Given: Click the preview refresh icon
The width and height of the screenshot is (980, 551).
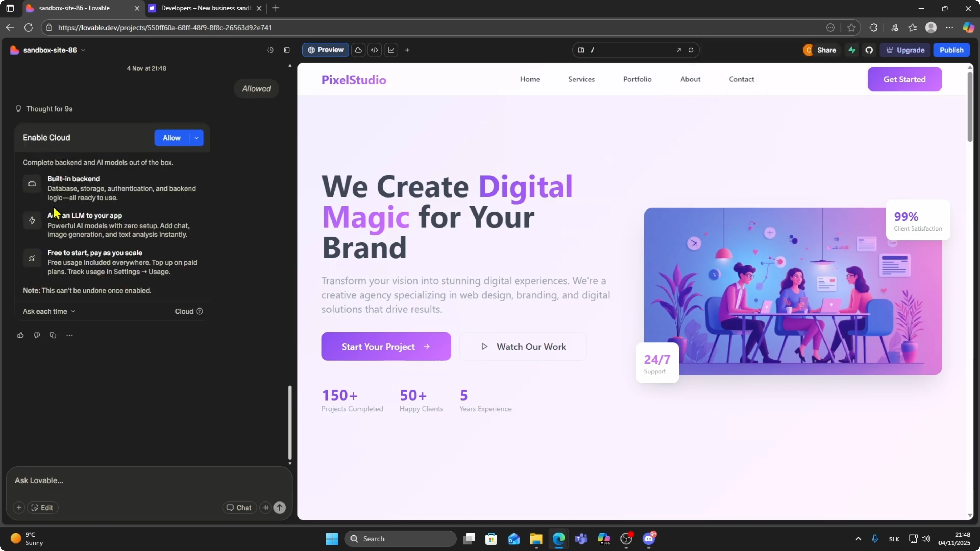Looking at the screenshot, I should (x=691, y=50).
